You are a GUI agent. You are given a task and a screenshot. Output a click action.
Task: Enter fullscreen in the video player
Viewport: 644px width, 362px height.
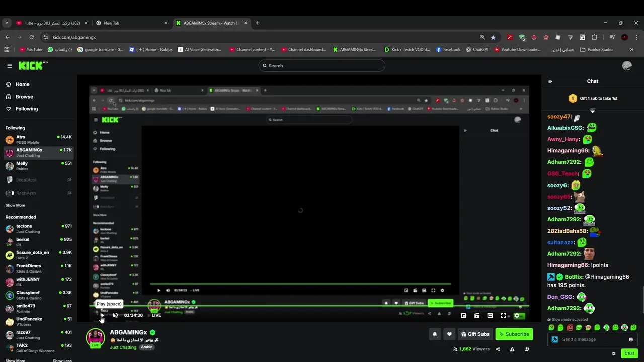[x=503, y=315]
